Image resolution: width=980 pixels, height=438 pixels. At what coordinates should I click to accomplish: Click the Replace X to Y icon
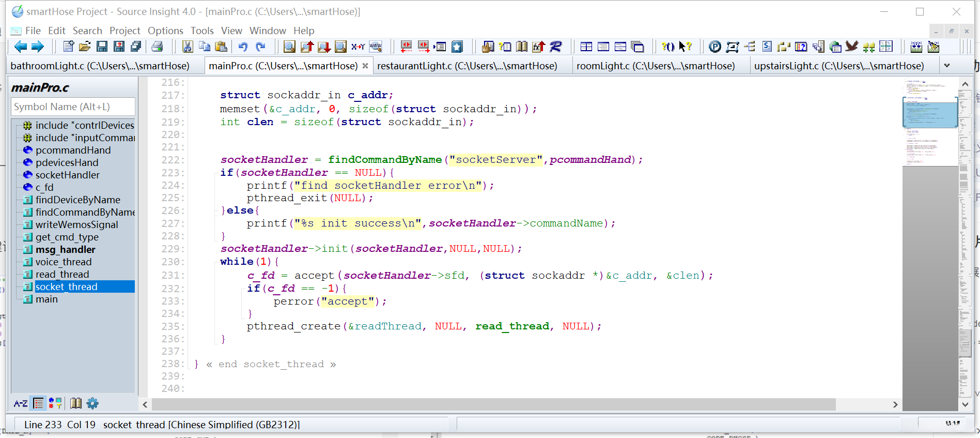tap(357, 47)
